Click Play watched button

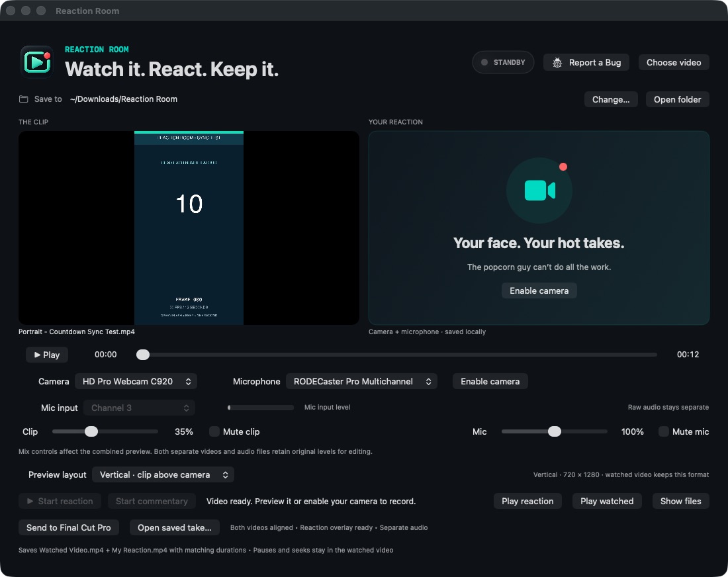(x=607, y=501)
